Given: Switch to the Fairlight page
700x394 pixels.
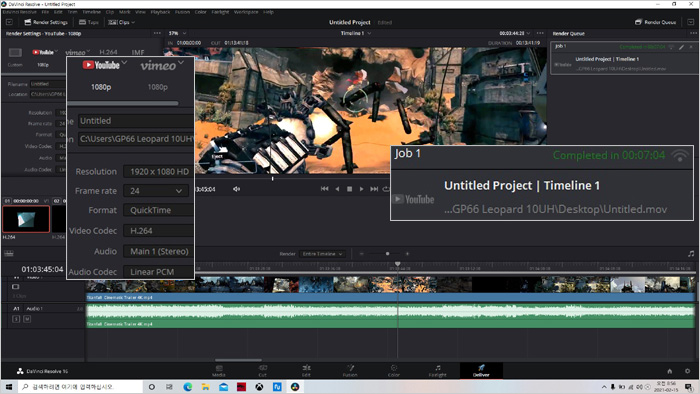Looking at the screenshot, I should [x=438, y=371].
